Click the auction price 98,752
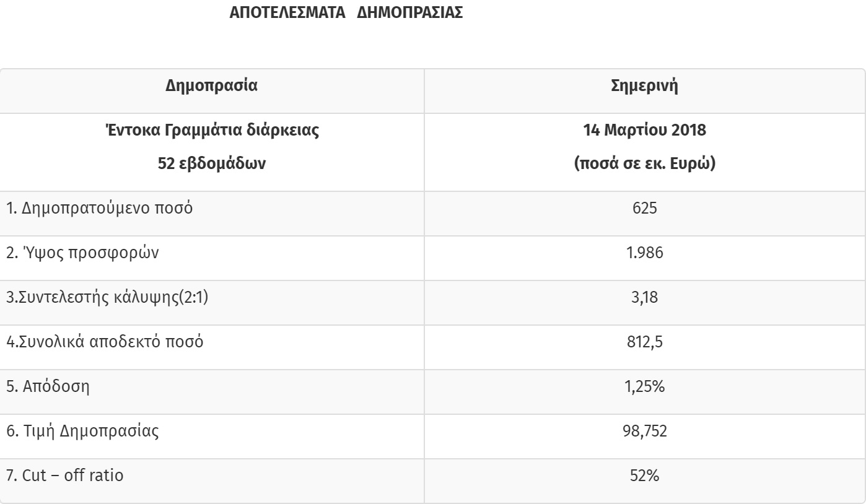This screenshot has height=504, width=866. click(644, 432)
